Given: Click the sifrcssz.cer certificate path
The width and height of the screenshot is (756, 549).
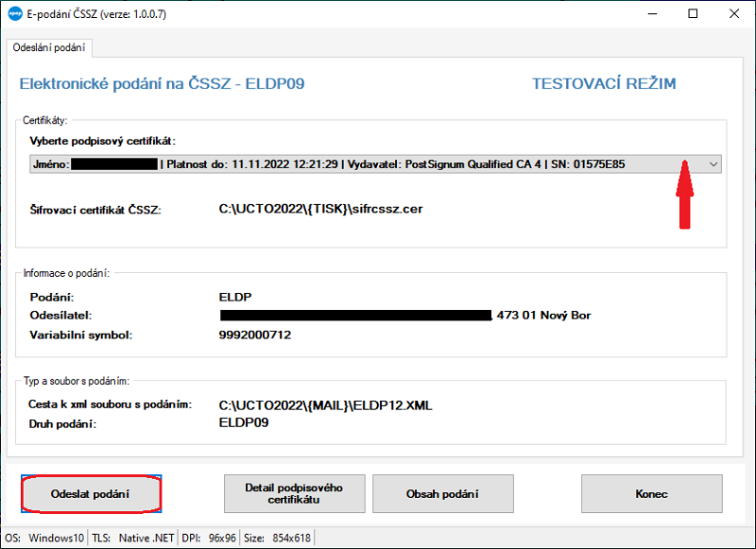Looking at the screenshot, I should [320, 209].
